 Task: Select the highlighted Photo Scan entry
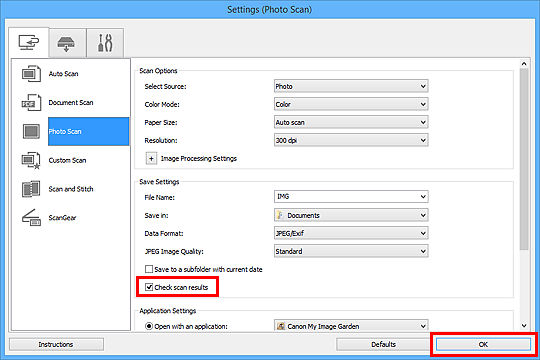(x=89, y=132)
